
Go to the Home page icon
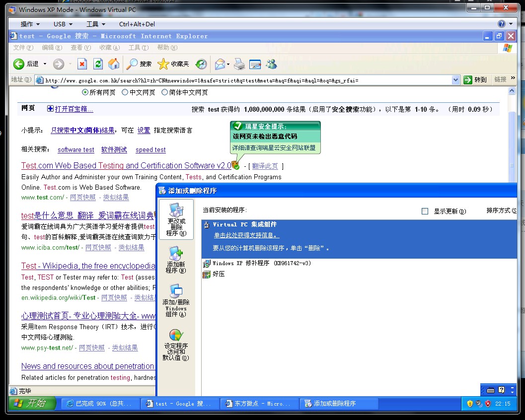click(114, 64)
